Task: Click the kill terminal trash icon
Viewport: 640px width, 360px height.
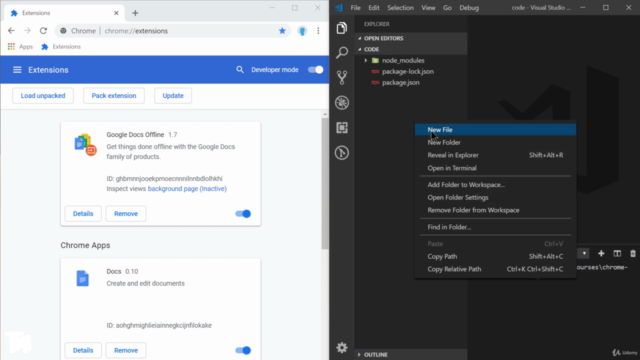Action: (633, 253)
